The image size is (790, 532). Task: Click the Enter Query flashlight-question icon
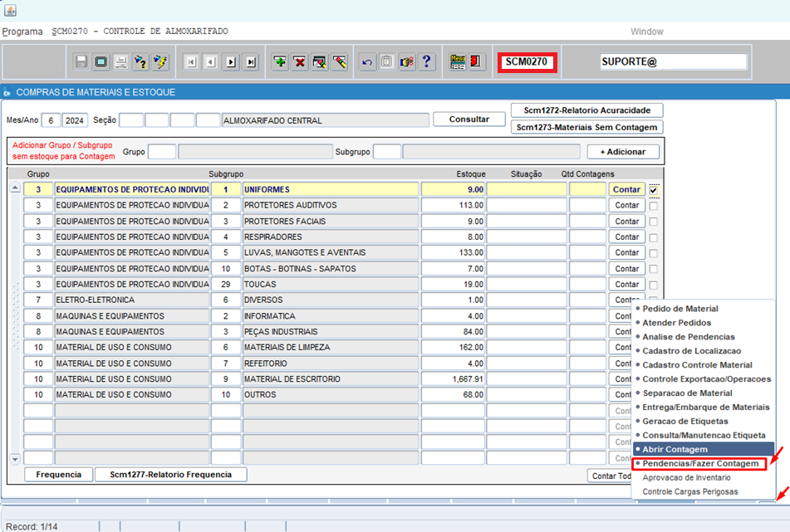141,62
